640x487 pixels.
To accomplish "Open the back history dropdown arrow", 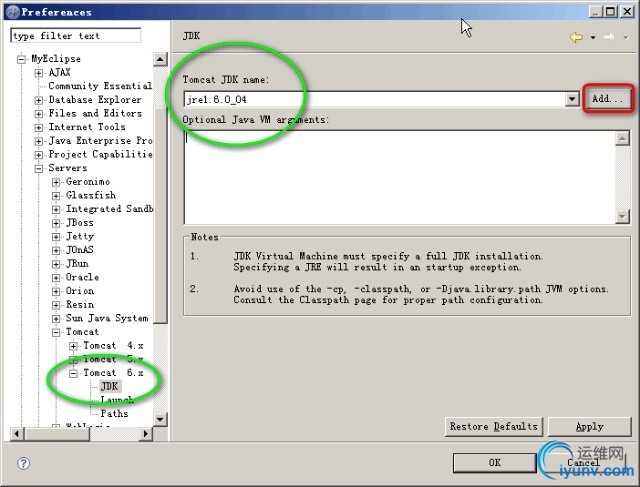I will pyautogui.click(x=593, y=38).
